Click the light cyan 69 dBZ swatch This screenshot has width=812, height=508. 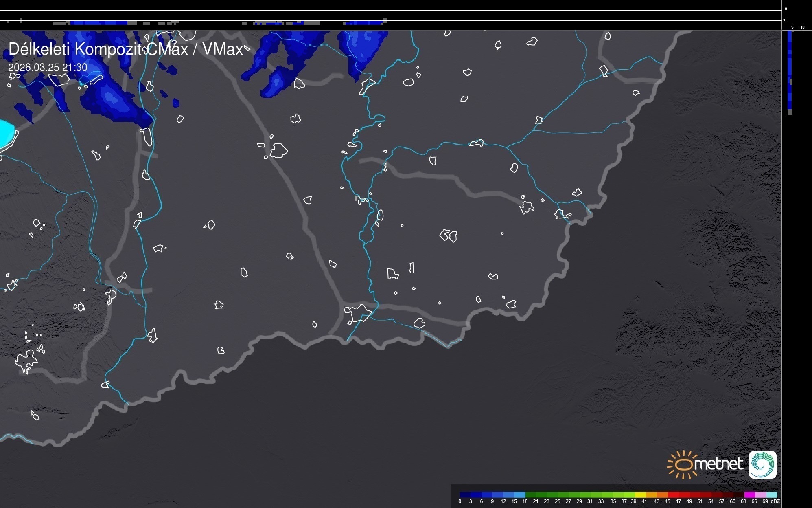[x=771, y=495]
